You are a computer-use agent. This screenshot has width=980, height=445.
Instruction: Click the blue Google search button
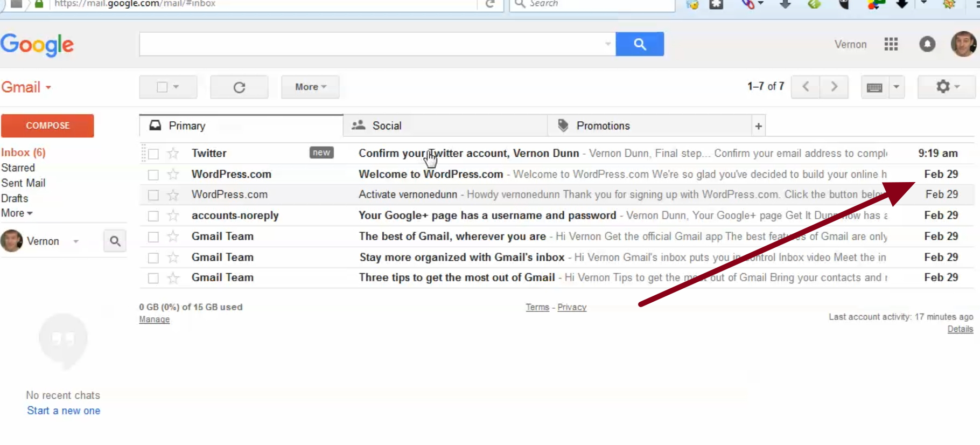tap(640, 44)
